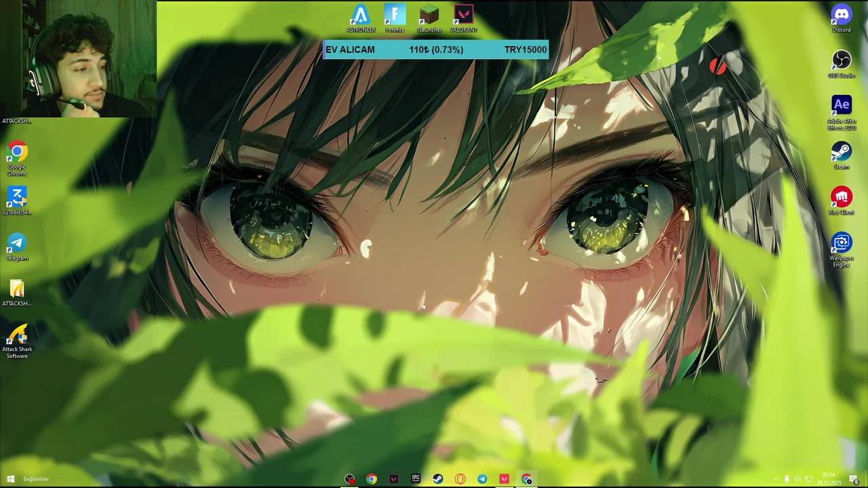Screen dimensions: 868x488
Task: Open the clock and date flyout
Action: (x=829, y=479)
